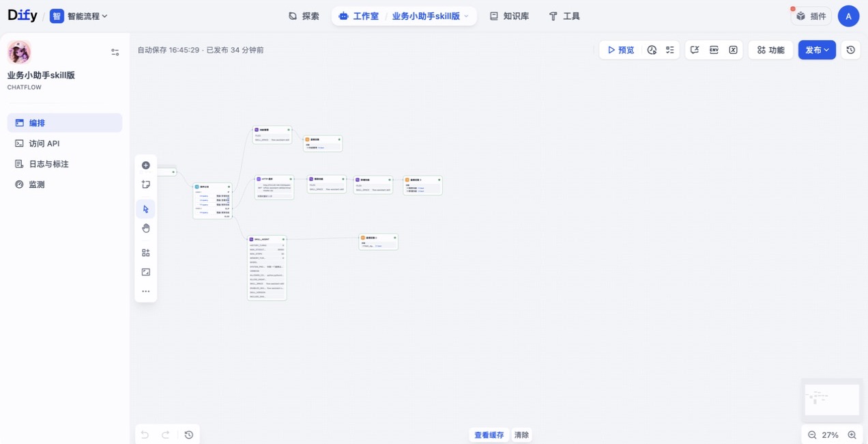The width and height of the screenshot is (868, 444).
Task: Open the 智能流程 workspace dropdown
Action: coord(79,16)
